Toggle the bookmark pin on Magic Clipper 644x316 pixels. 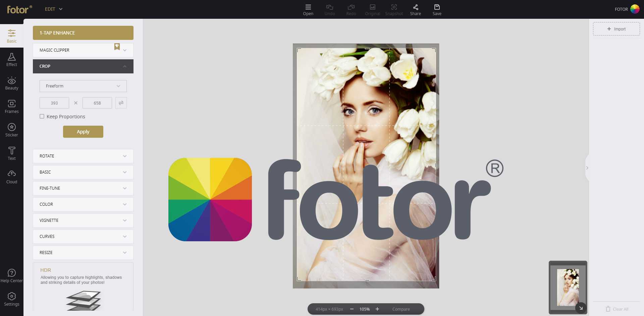point(117,47)
